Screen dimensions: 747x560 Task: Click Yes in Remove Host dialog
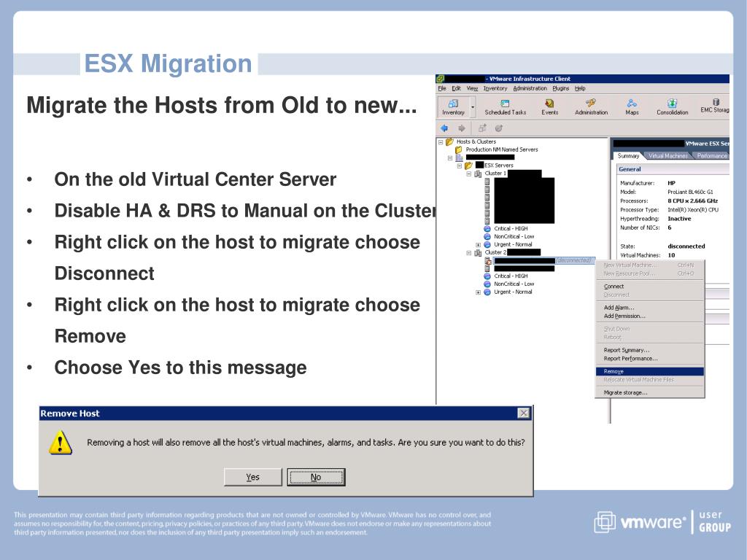click(x=253, y=477)
